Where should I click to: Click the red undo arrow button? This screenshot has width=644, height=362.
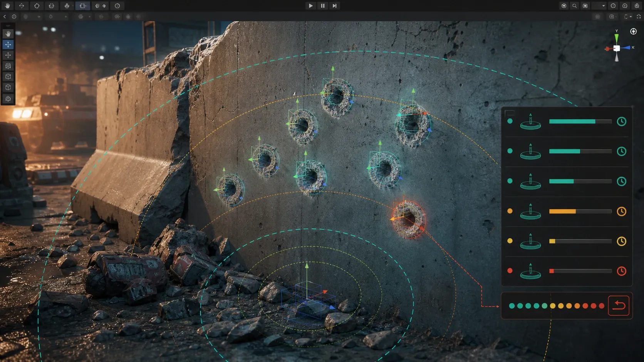click(x=619, y=305)
